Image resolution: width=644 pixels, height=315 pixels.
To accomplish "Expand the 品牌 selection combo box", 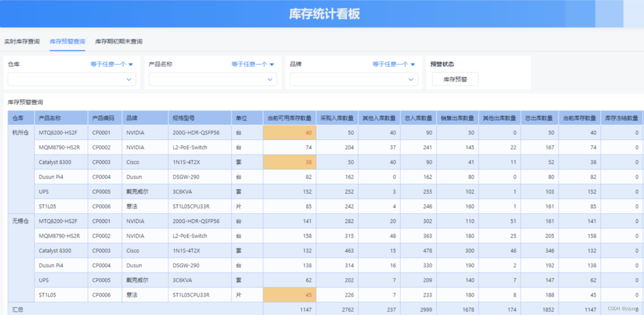I will [x=354, y=80].
